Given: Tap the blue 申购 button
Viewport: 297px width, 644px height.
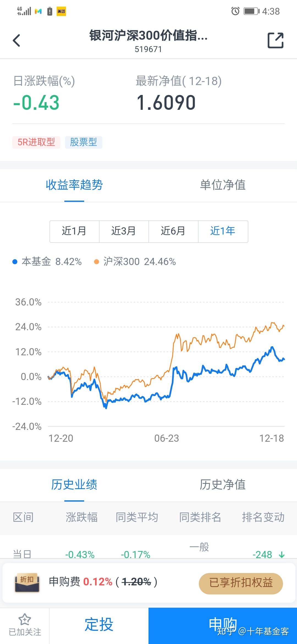Looking at the screenshot, I should [x=223, y=624].
